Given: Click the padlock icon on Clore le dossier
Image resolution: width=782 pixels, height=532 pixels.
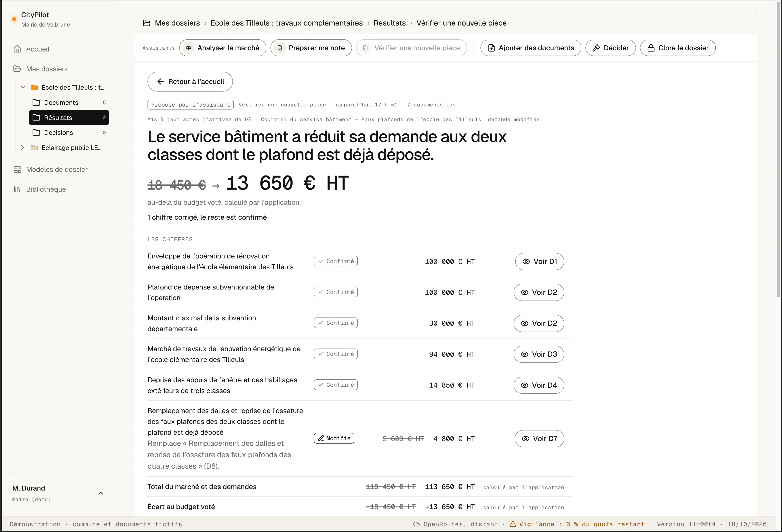Looking at the screenshot, I should [651, 48].
